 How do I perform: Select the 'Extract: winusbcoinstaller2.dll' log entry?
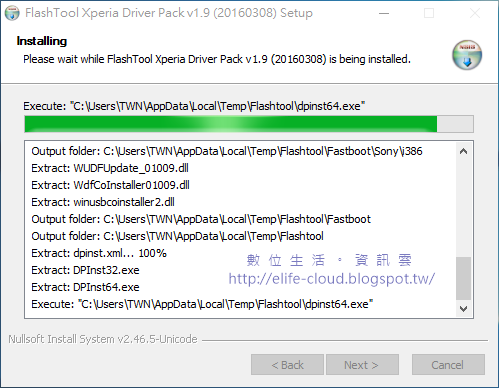click(103, 202)
